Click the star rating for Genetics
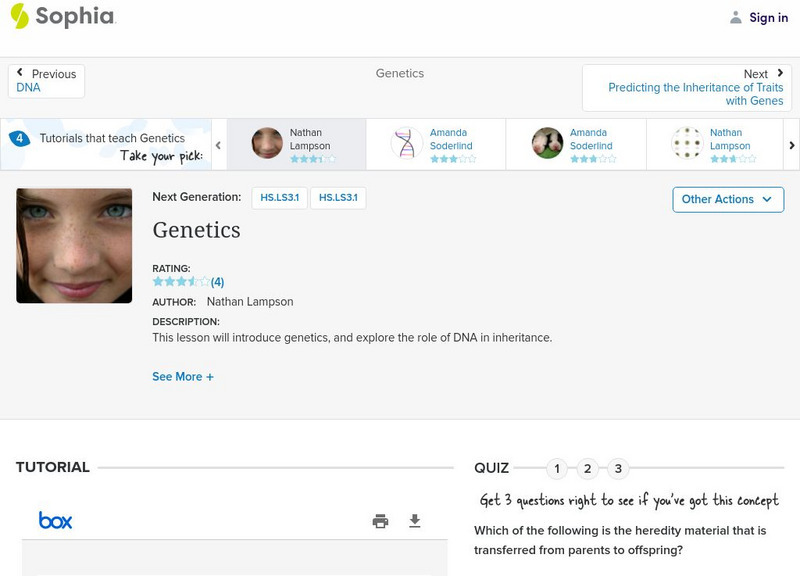This screenshot has height=576, width=800. click(x=181, y=282)
